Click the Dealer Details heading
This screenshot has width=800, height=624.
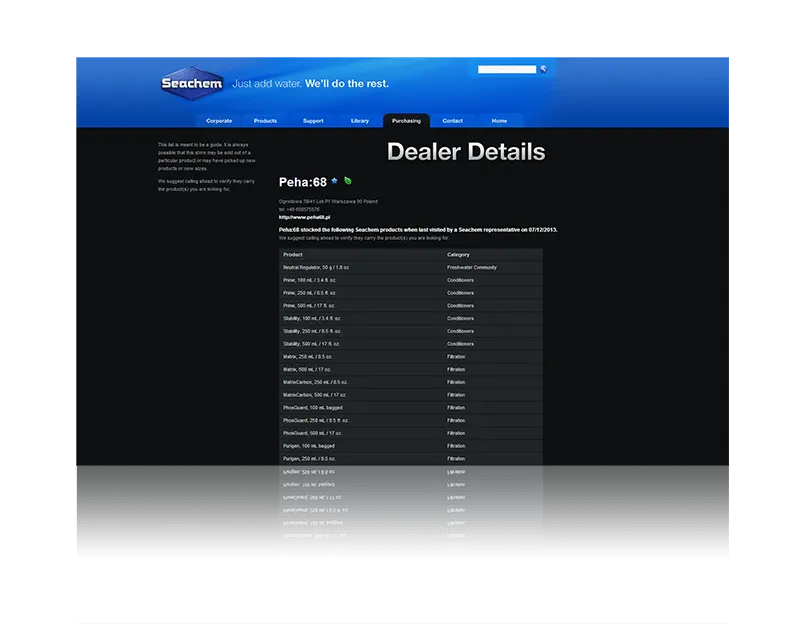point(466,152)
